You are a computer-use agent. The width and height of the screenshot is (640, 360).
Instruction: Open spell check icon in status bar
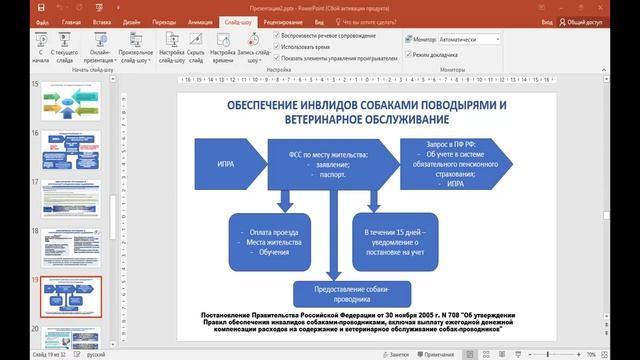pyautogui.click(x=77, y=354)
